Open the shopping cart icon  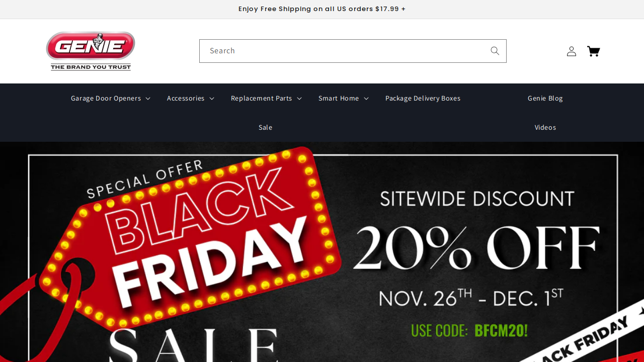point(594,51)
